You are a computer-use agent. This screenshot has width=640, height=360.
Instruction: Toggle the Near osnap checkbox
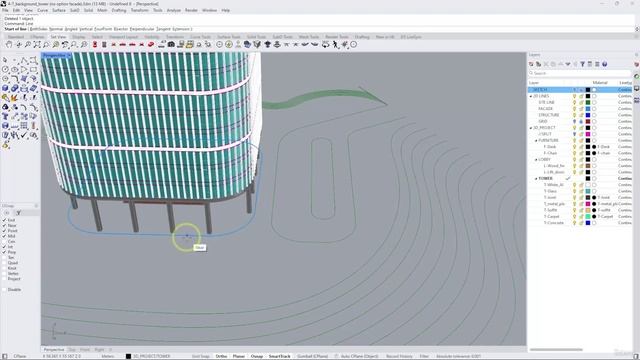4,225
